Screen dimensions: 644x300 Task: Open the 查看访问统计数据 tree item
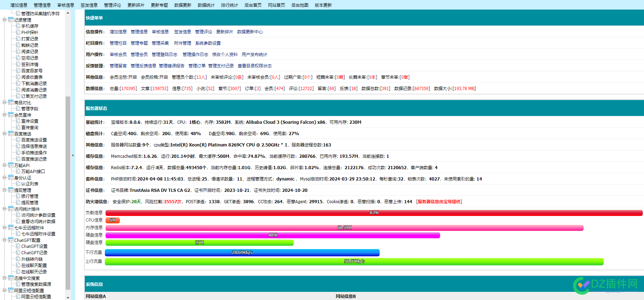click(38, 221)
